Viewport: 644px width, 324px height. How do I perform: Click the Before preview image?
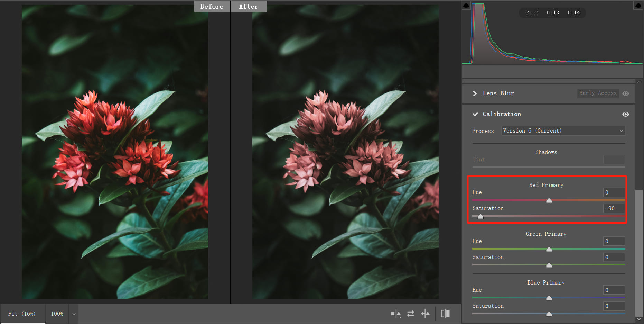(x=115, y=152)
